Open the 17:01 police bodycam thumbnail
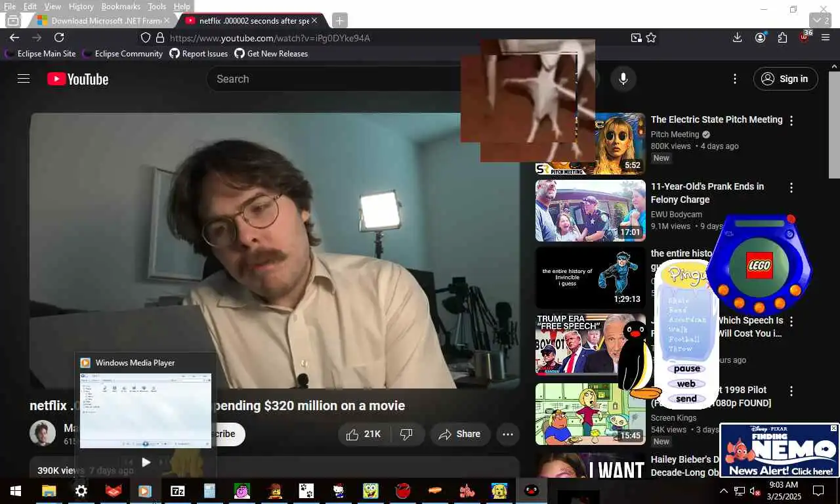 pyautogui.click(x=590, y=211)
